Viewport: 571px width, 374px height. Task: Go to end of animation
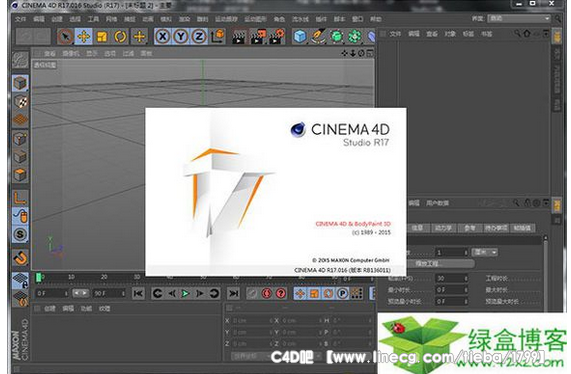pos(233,294)
